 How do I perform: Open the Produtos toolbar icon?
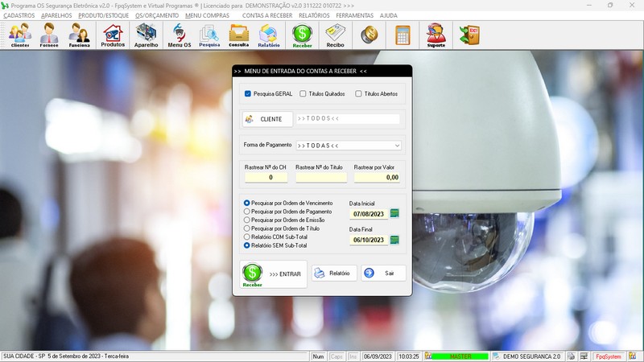(113, 35)
